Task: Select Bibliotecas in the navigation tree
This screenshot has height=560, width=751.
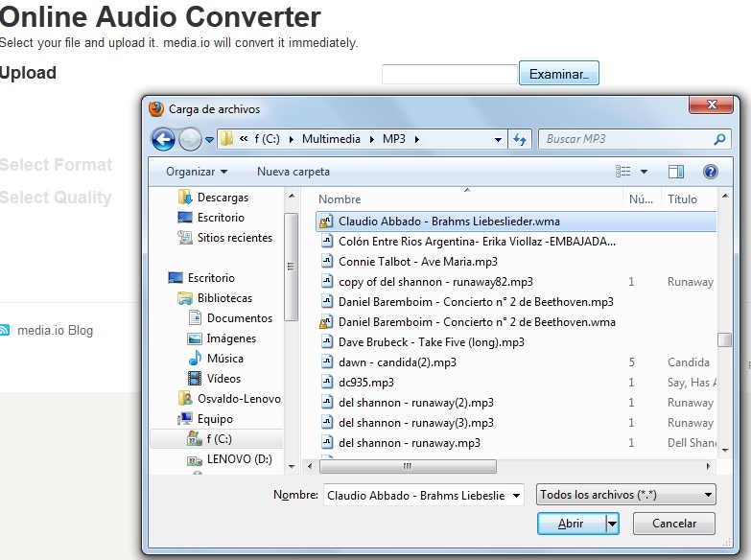Action: point(224,298)
